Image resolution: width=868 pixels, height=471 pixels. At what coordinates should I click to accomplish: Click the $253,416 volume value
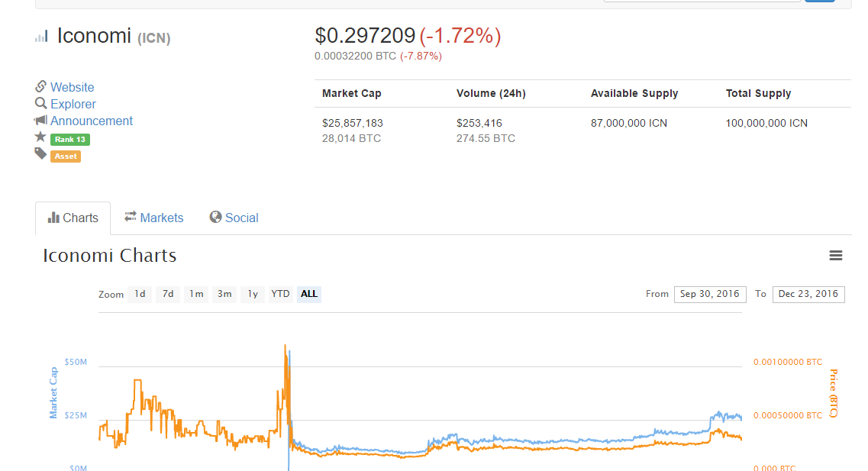point(479,123)
